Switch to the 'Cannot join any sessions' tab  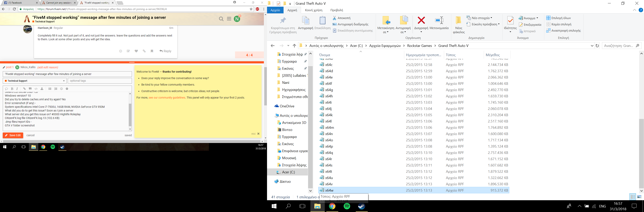(x=59, y=3)
